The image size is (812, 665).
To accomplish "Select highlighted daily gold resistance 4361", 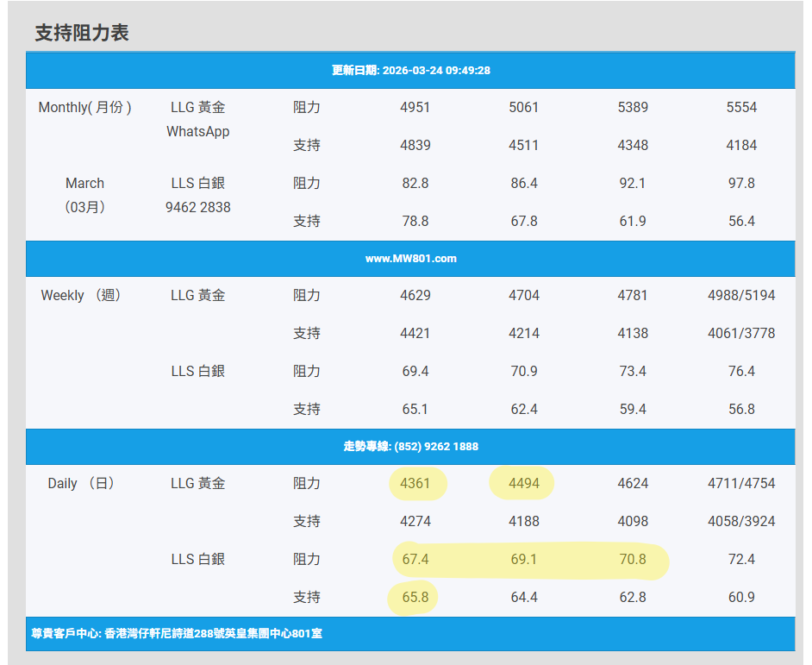I will pos(415,484).
